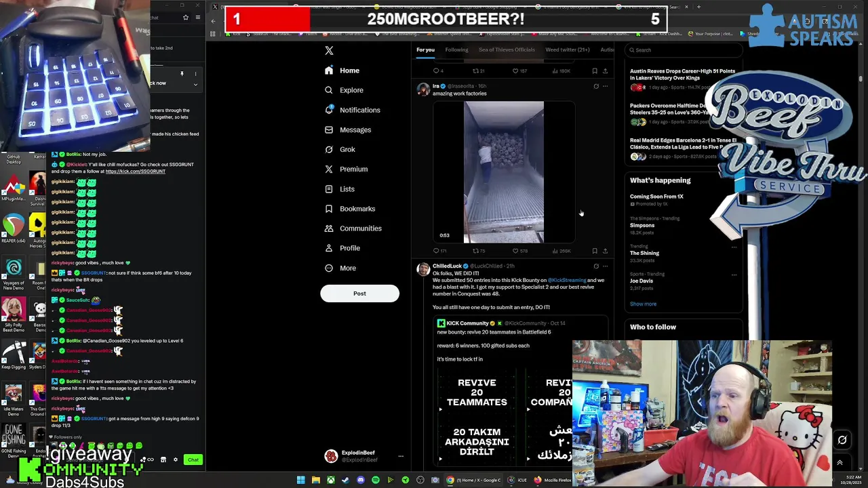Open Explore in X sidebar
Screen dimensions: 868x488
click(x=344, y=90)
